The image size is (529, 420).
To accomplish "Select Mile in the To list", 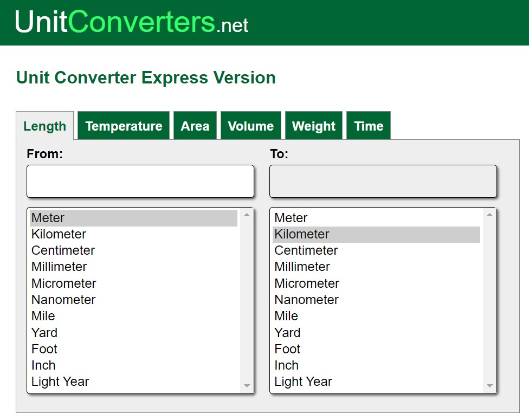I will (377, 316).
